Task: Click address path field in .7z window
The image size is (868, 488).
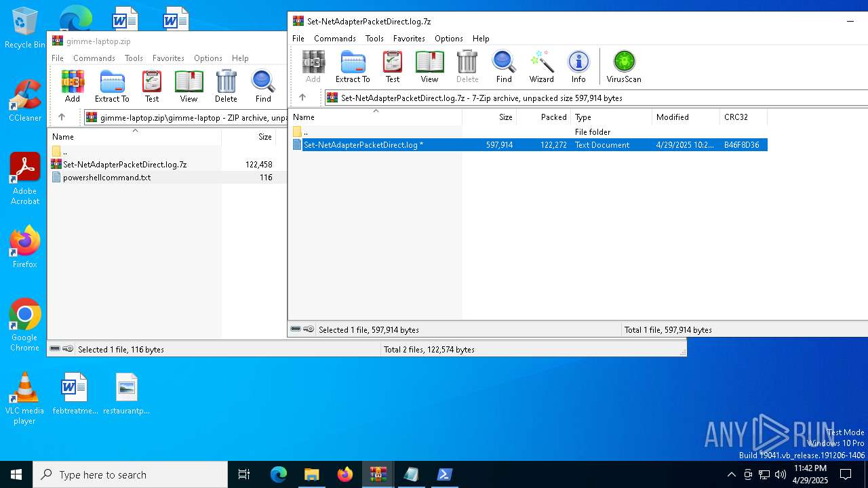Action: 596,98
